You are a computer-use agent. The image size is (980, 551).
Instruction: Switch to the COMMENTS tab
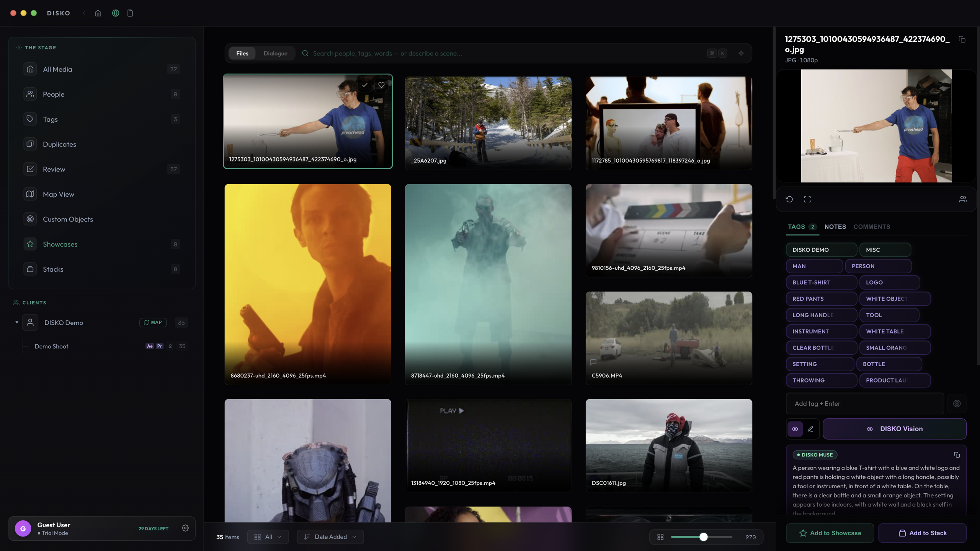[x=872, y=227]
